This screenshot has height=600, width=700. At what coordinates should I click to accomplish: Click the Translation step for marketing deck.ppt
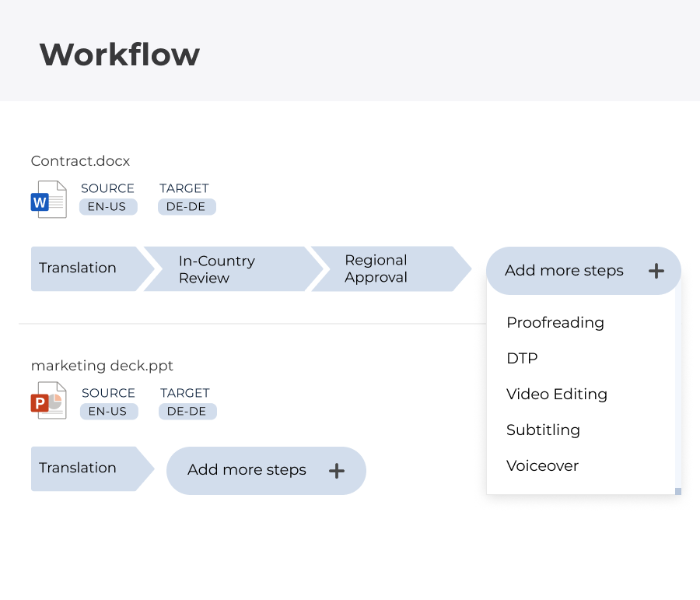click(x=78, y=468)
